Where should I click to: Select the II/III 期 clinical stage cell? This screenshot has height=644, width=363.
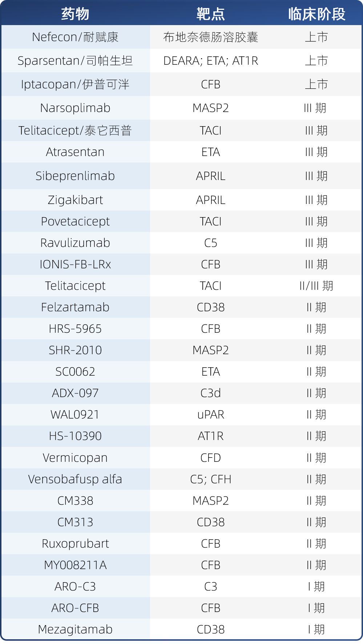tap(316, 286)
